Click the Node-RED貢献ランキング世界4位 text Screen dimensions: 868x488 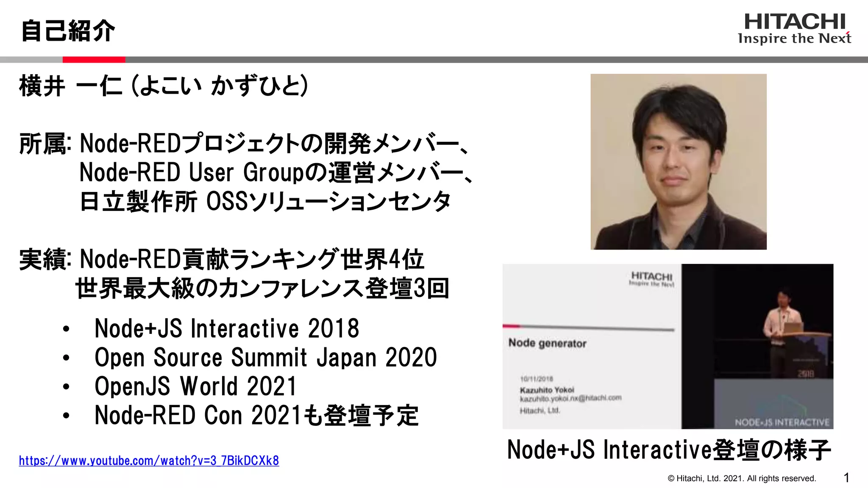tap(252, 259)
